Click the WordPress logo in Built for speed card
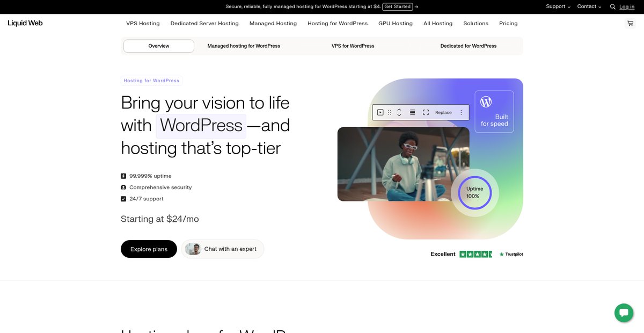This screenshot has height=333, width=644. 486,102
